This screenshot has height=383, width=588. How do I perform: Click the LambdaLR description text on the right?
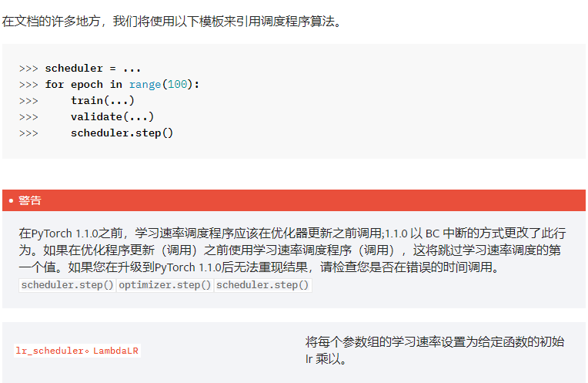click(434, 341)
